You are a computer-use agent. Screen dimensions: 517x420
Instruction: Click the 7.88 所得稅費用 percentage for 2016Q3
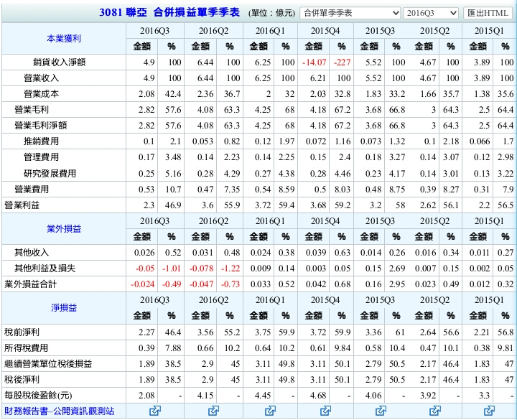[173, 348]
